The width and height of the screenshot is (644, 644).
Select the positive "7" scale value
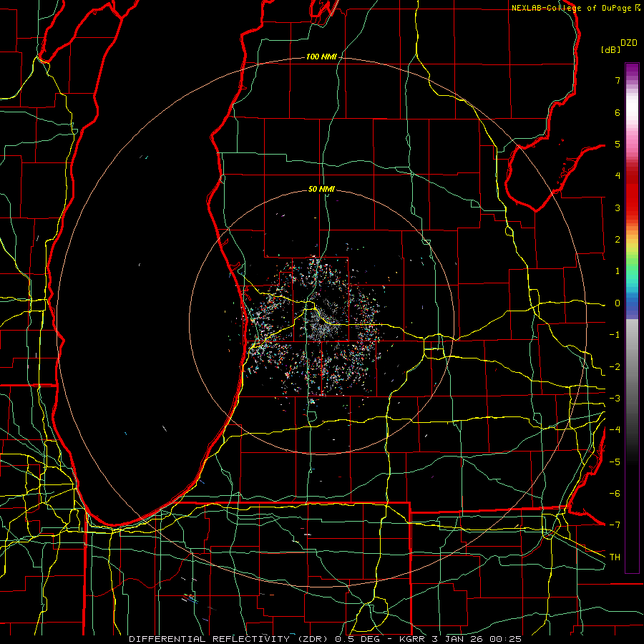pos(618,80)
